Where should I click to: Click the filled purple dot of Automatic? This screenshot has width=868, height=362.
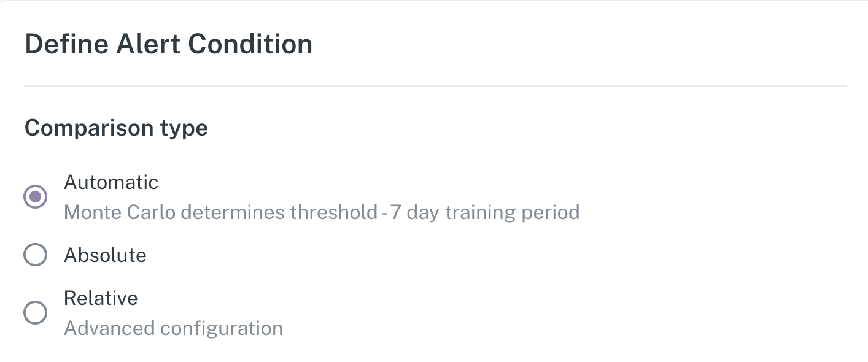coord(35,197)
